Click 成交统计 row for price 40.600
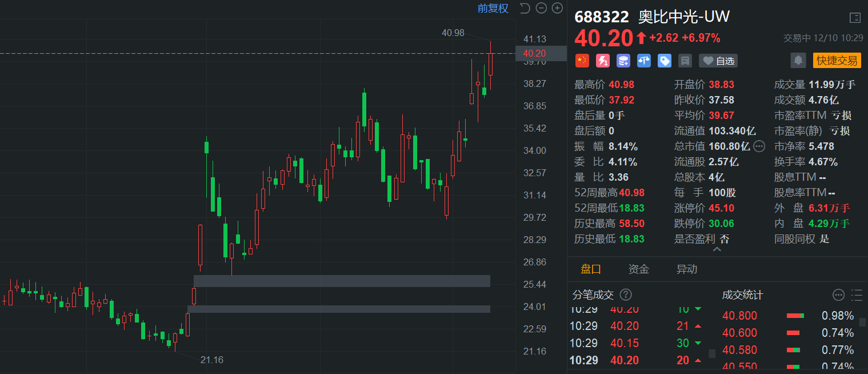Image resolution: width=868 pixels, height=374 pixels. [x=789, y=333]
